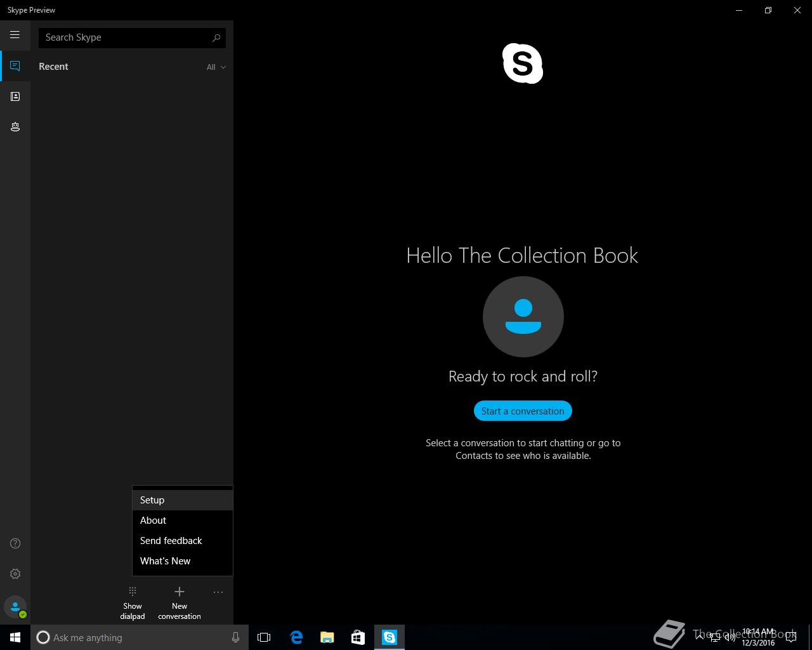812x650 pixels.
Task: Open the hamburger navigation menu
Action: (15, 35)
